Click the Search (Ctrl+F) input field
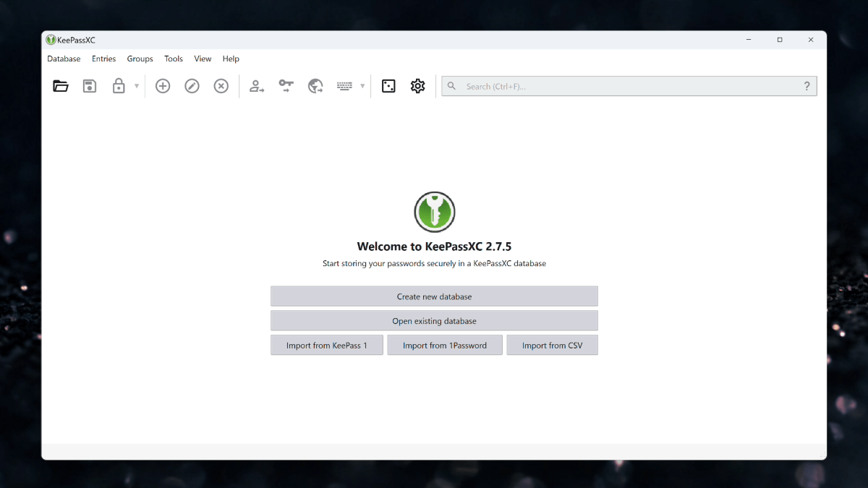This screenshot has width=868, height=488. click(x=629, y=86)
